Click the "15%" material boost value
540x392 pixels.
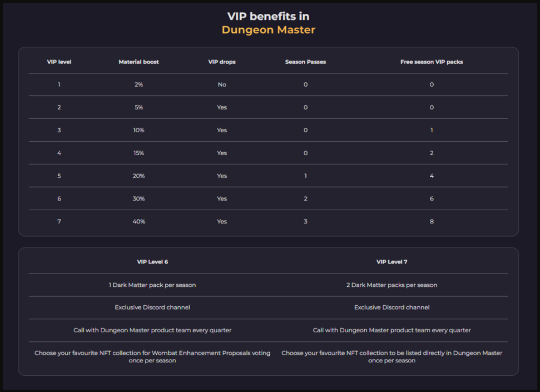click(139, 153)
